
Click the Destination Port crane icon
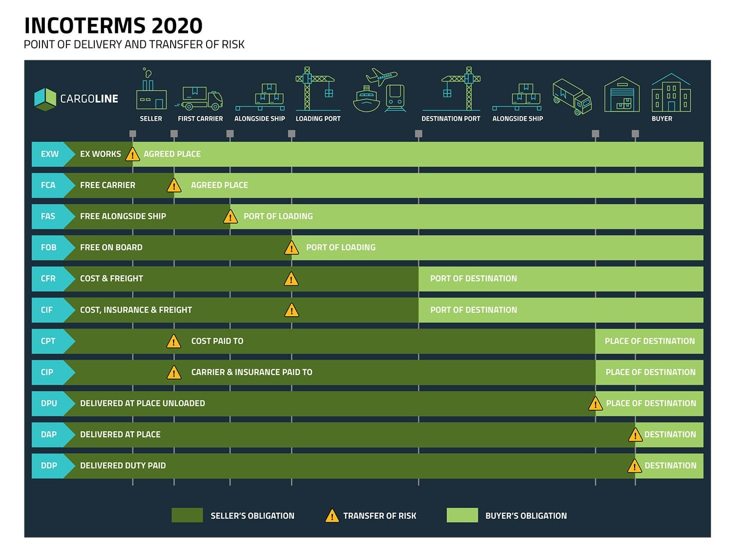pyautogui.click(x=452, y=89)
